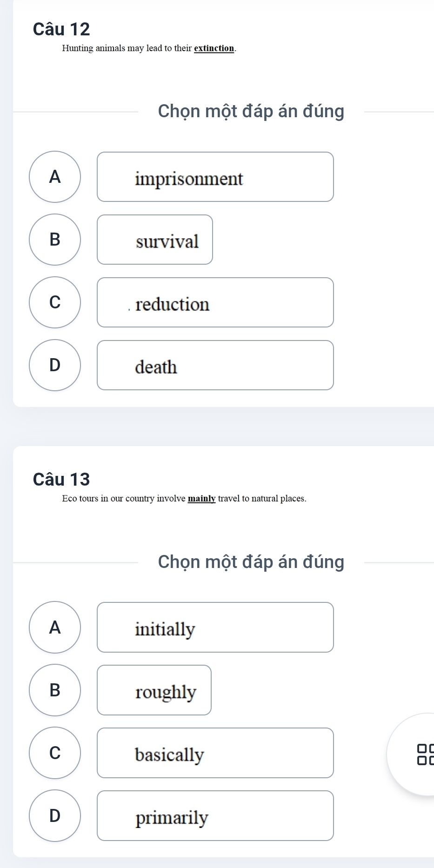Choose the 'basically' answer box

tap(215, 753)
